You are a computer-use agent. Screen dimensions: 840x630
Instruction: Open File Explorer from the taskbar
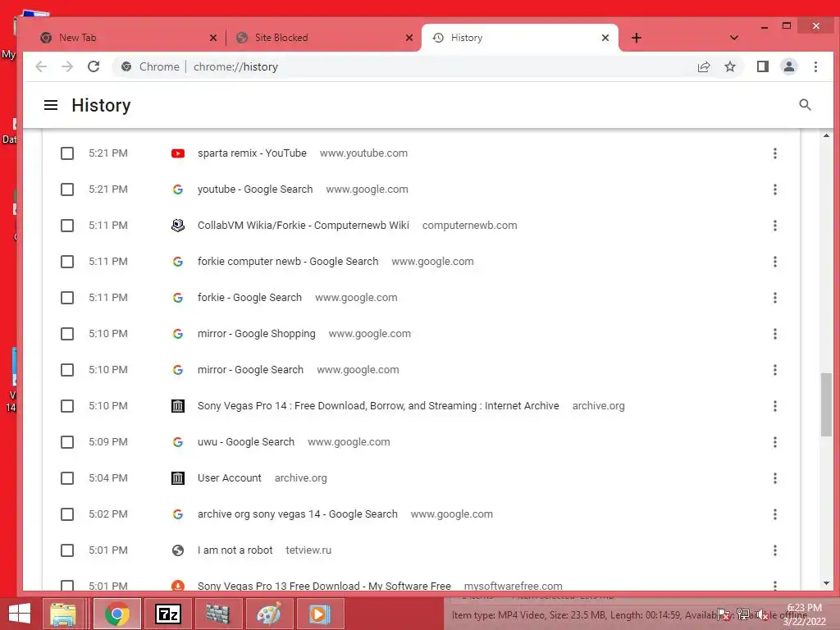tap(62, 614)
